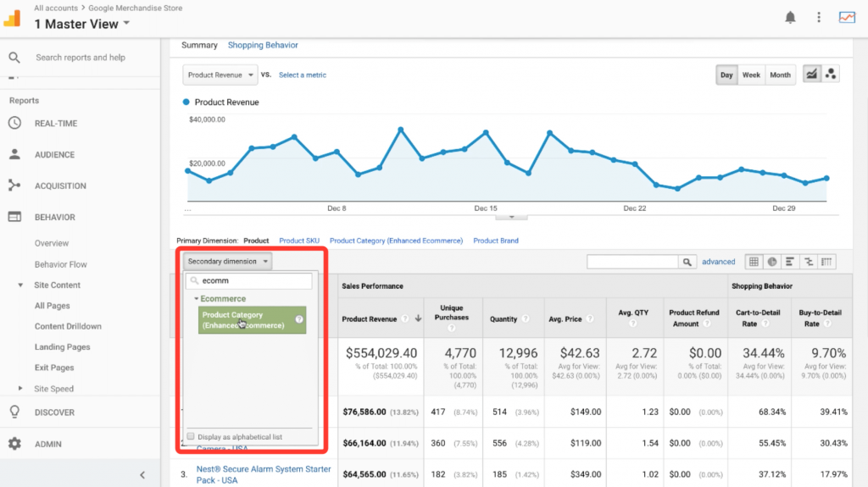Open the Summary tab
The height and width of the screenshot is (487, 868).
(x=199, y=45)
